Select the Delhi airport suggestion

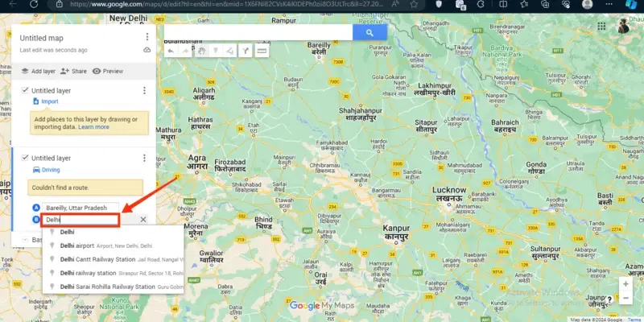pos(113,246)
